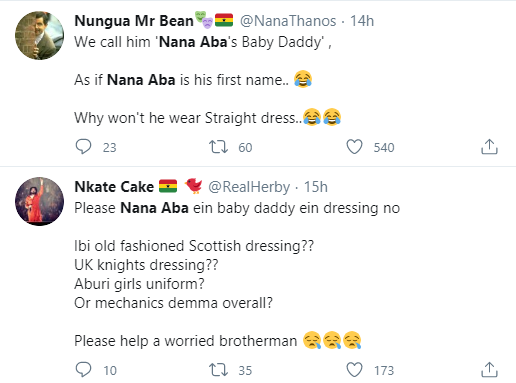Share Nkate Cake's tweet
This screenshot has height=383, width=516.
489,370
